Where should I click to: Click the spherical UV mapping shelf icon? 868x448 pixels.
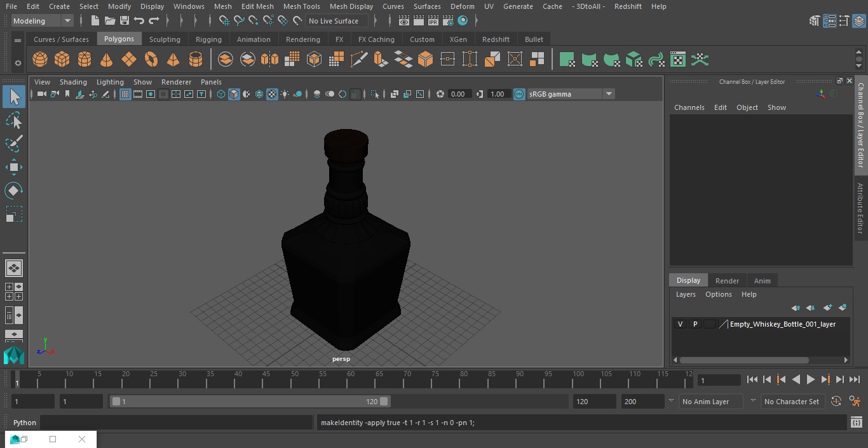[611, 60]
